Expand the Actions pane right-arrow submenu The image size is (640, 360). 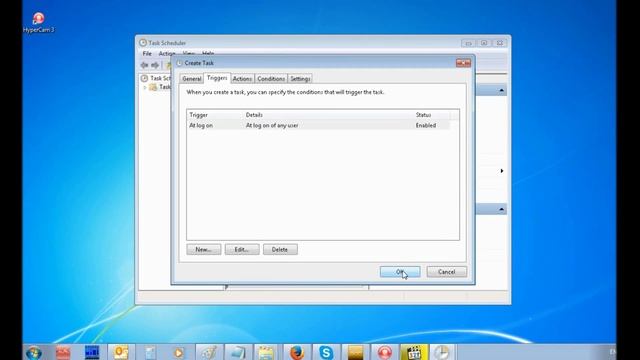click(x=502, y=171)
